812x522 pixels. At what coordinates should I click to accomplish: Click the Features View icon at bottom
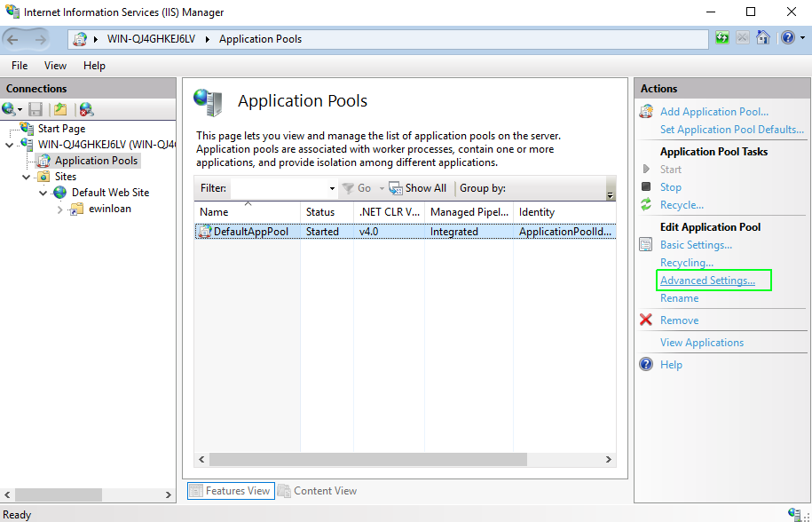tap(196, 490)
